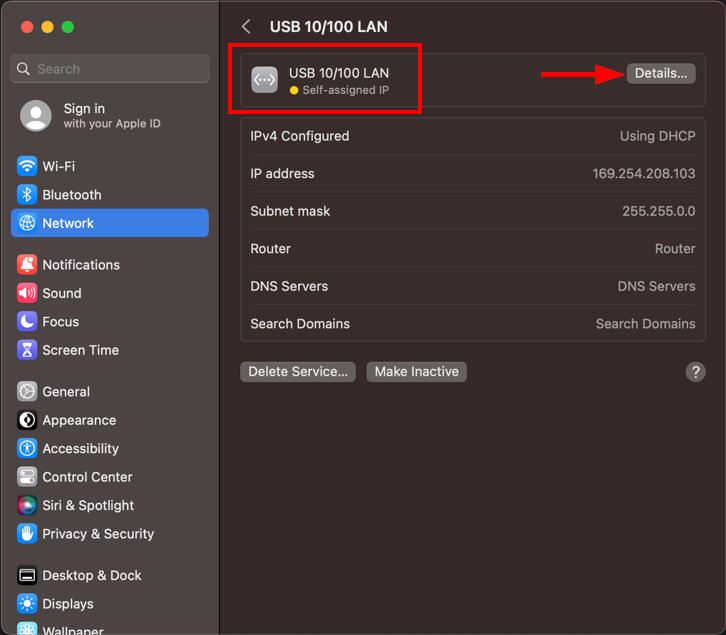Image resolution: width=726 pixels, height=635 pixels.
Task: Click the DNS Servers row label
Action: click(289, 286)
